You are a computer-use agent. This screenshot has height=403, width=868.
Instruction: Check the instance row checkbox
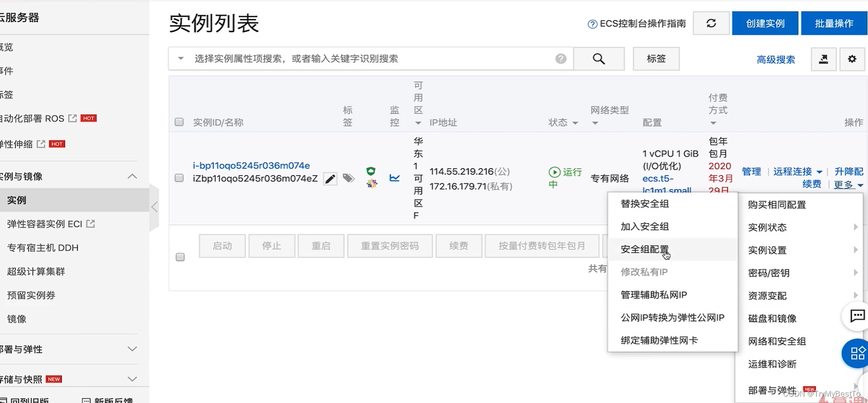point(179,178)
